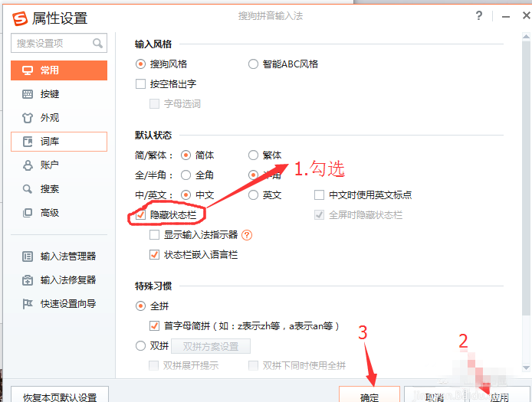The height and width of the screenshot is (402, 532).
Task: Launch 输入法修复器 from the sidebar
Action: [59, 280]
